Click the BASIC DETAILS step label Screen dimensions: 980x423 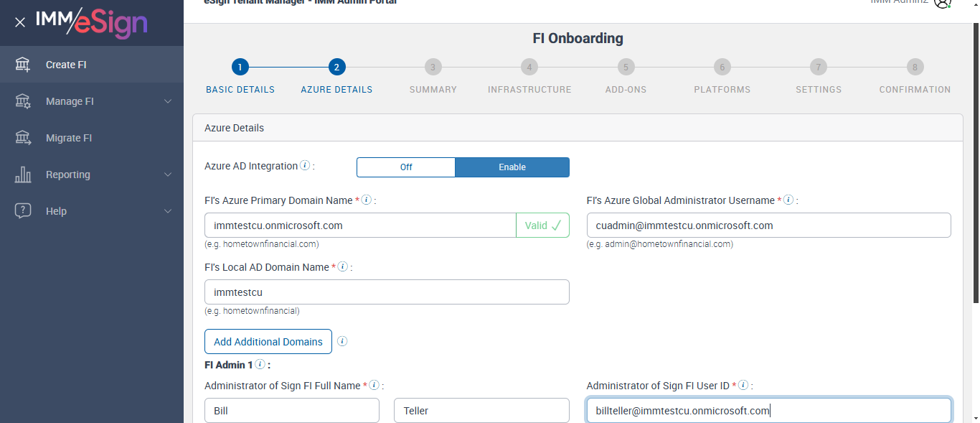click(x=240, y=90)
